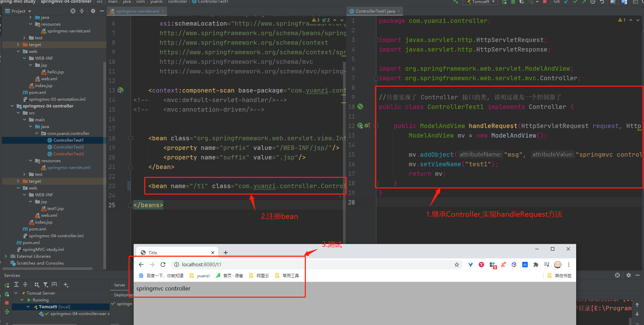Open Services panel settings gear
Screen dimensions: 644x325
(629, 275)
